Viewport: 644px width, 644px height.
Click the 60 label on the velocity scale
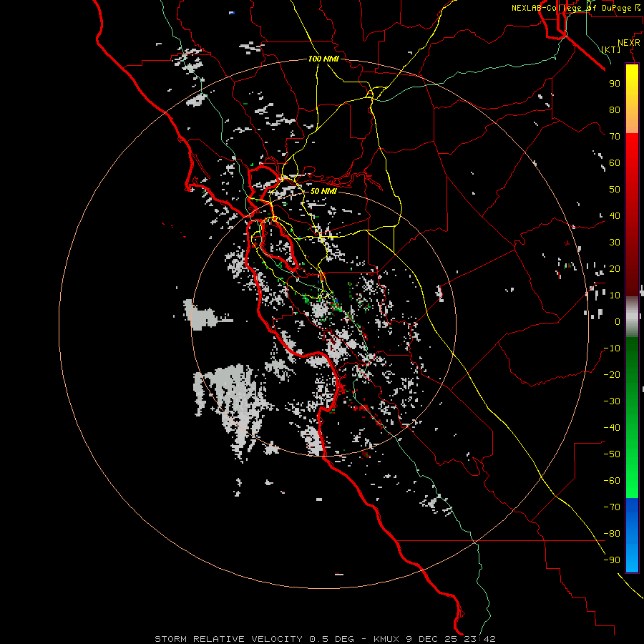coord(615,163)
